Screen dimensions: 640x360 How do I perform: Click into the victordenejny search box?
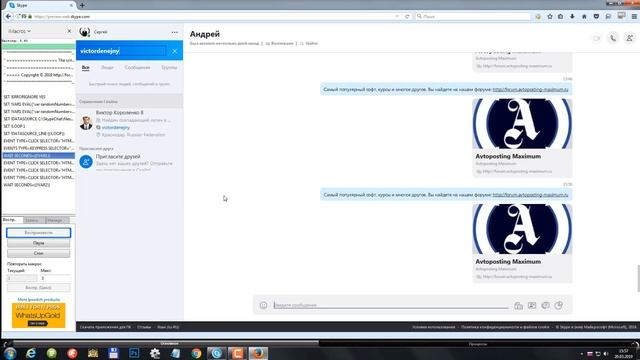pos(122,51)
